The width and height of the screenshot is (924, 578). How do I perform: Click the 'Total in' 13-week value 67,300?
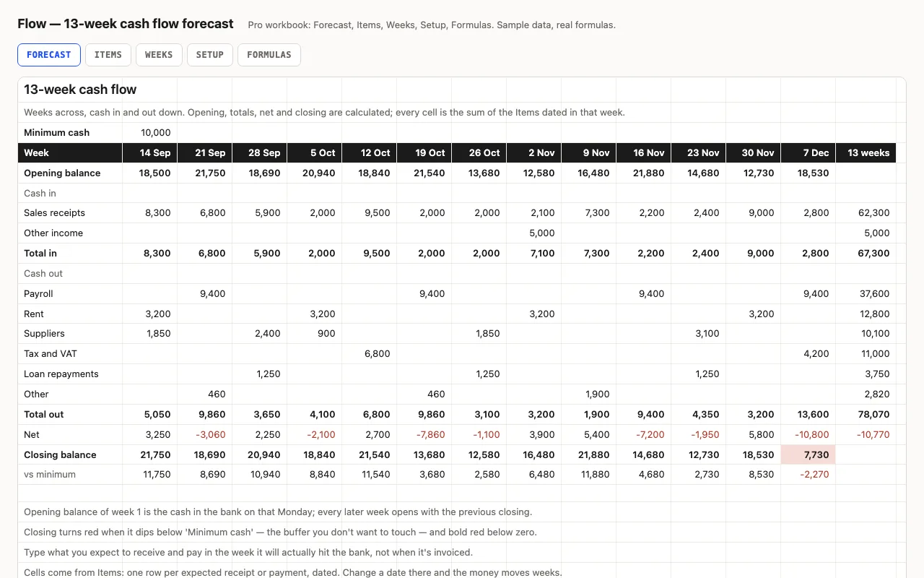click(x=866, y=254)
